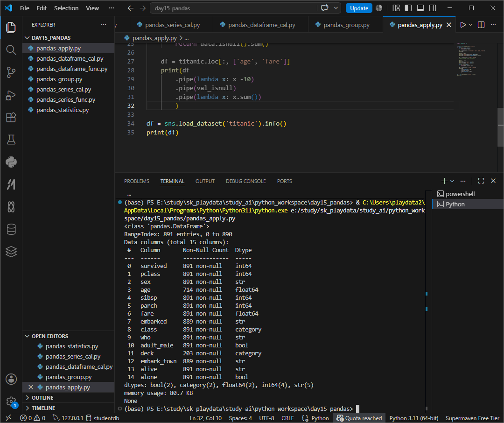Screen dimensions: 504x423
Task: Select the Python terminal instance
Action: [468, 204]
